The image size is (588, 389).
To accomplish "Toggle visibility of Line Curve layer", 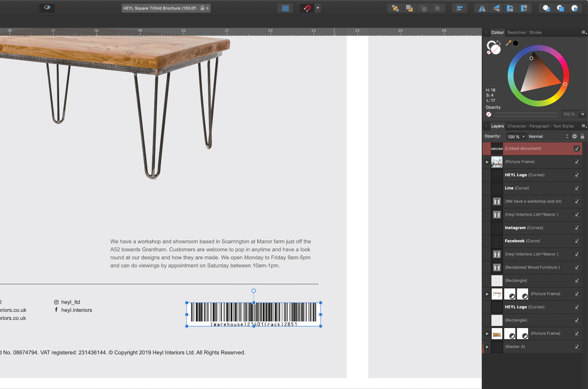I will point(577,188).
